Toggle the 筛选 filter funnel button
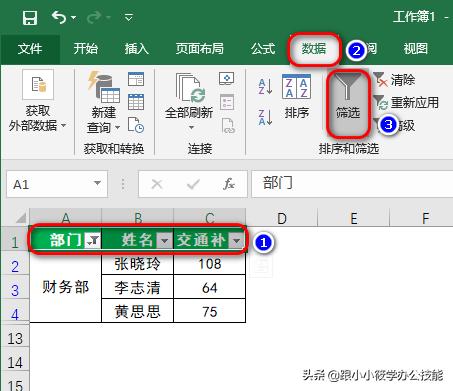Image resolution: width=453 pixels, height=391 pixels. 348,103
